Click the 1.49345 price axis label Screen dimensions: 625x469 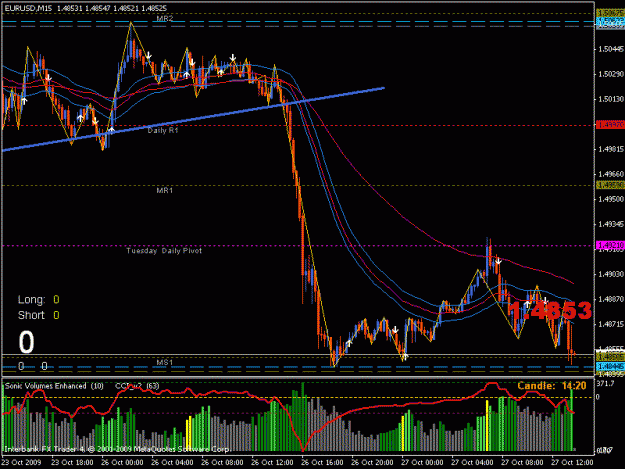click(611, 224)
